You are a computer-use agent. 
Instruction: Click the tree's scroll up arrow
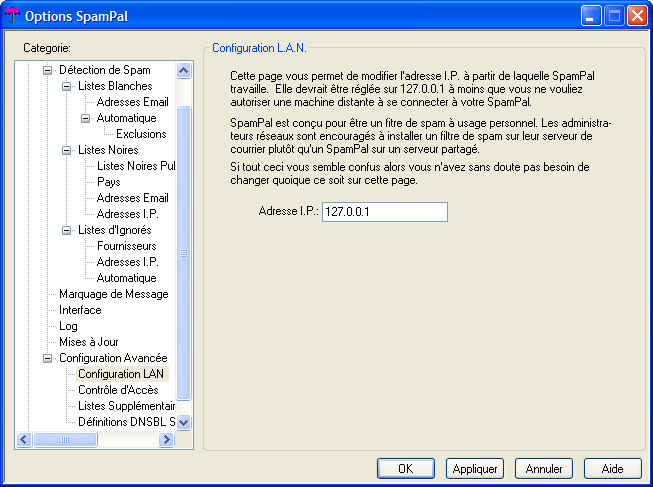tap(184, 70)
